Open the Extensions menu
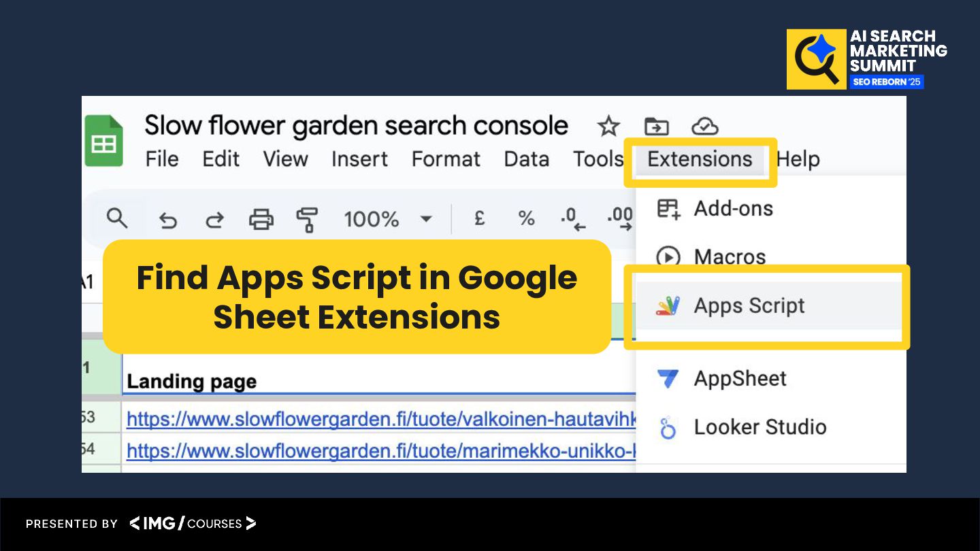980x551 pixels. point(700,159)
